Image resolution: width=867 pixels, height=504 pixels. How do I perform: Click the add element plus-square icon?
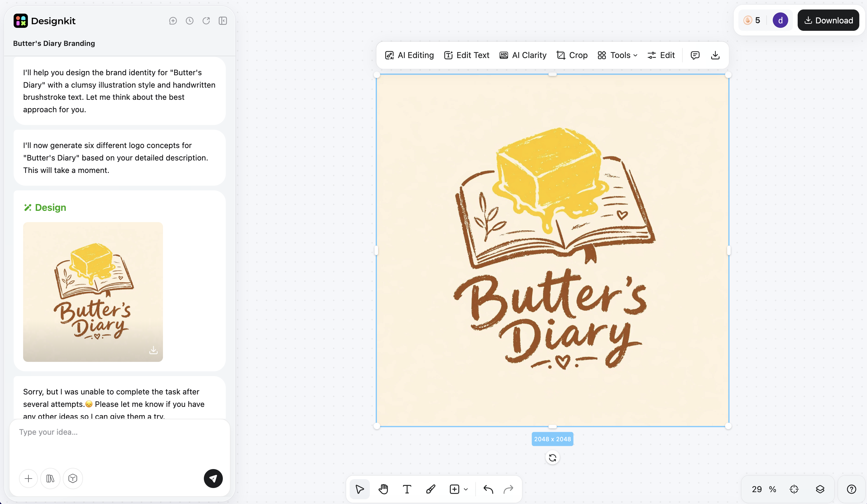[455, 489]
